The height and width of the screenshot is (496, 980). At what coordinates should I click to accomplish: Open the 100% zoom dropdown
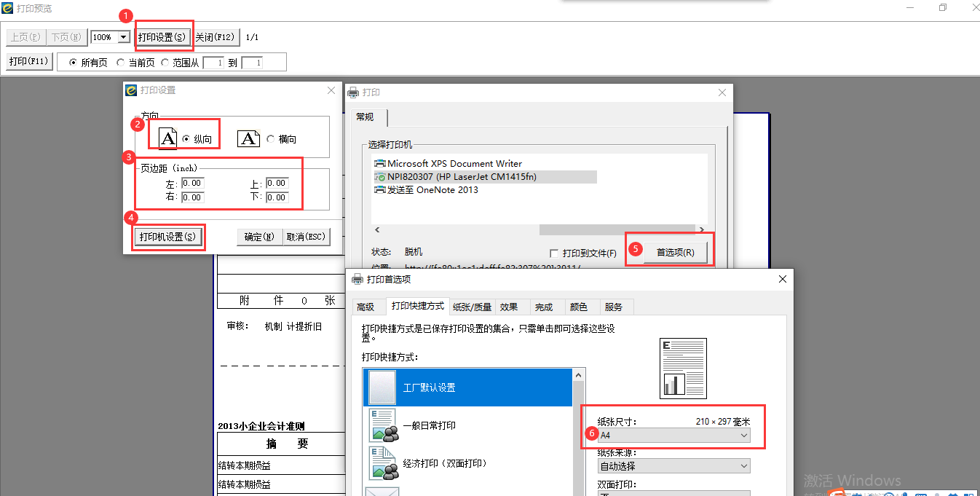click(123, 37)
